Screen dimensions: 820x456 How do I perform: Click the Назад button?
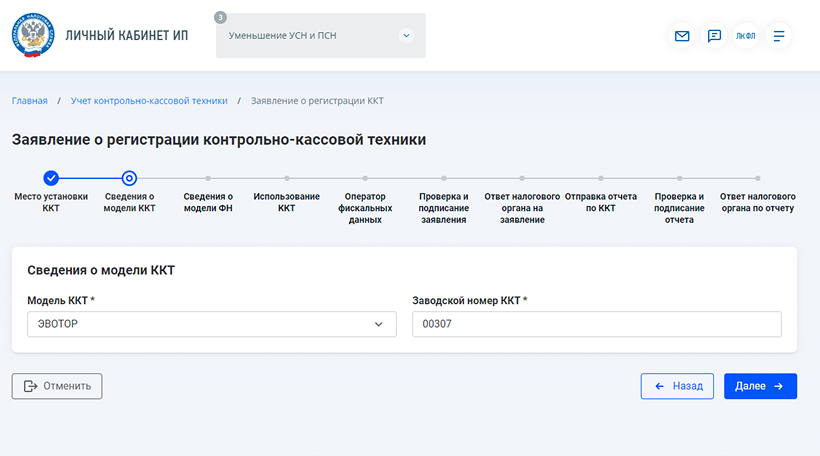pyautogui.click(x=677, y=386)
